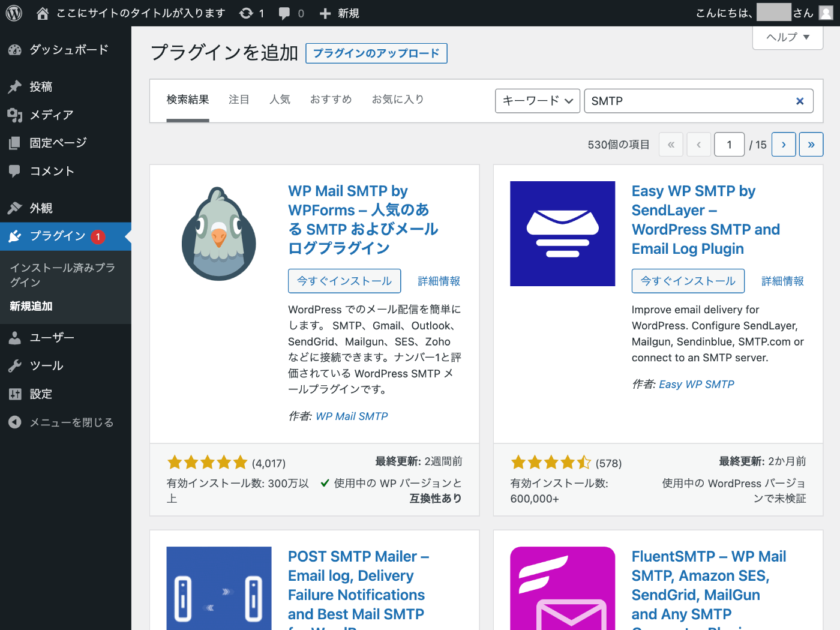
Task: Open 詳細情報 for WP Mail SMTP
Action: 439,281
